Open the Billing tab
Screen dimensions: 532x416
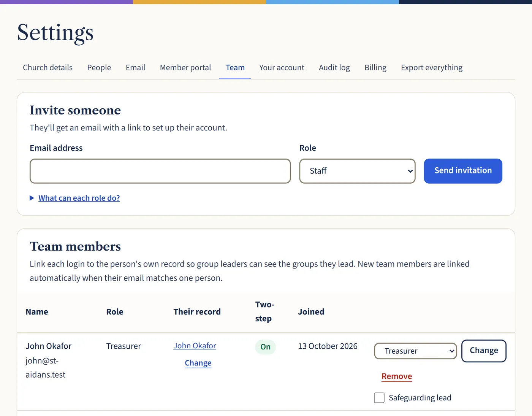(375, 68)
